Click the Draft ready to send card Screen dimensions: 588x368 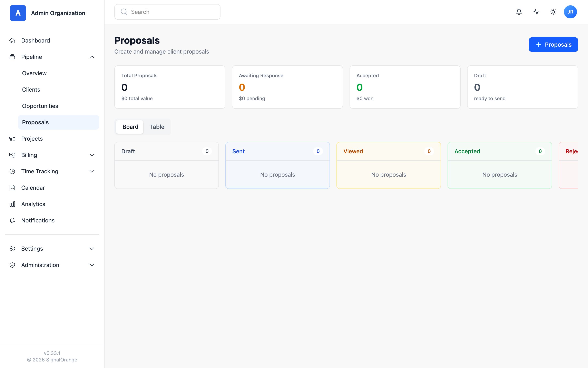(523, 87)
